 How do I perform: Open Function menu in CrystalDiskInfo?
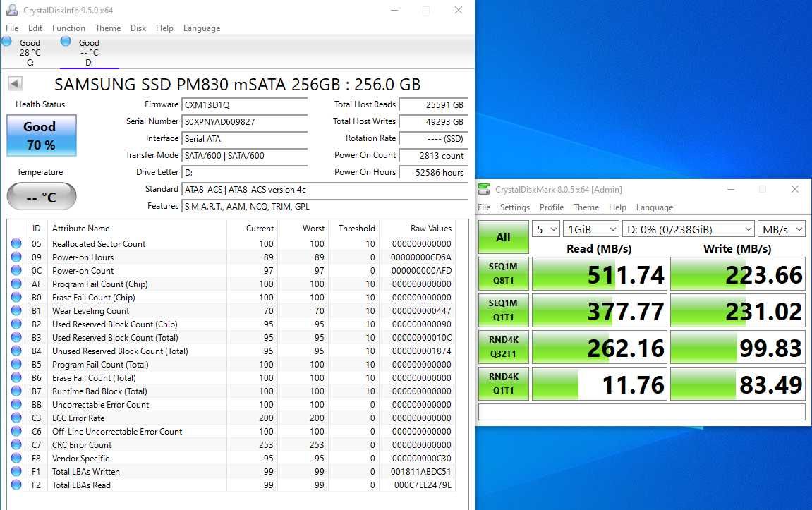[68, 28]
